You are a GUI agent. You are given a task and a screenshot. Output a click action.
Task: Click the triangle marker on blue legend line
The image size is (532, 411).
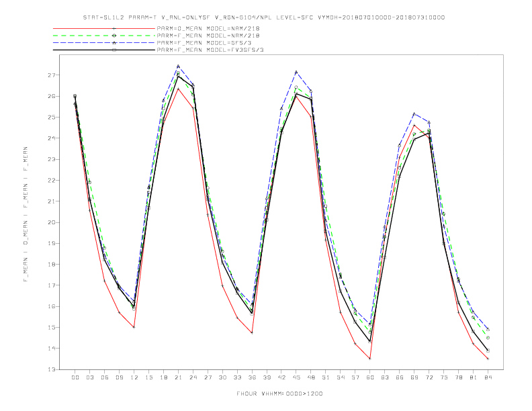click(114, 43)
